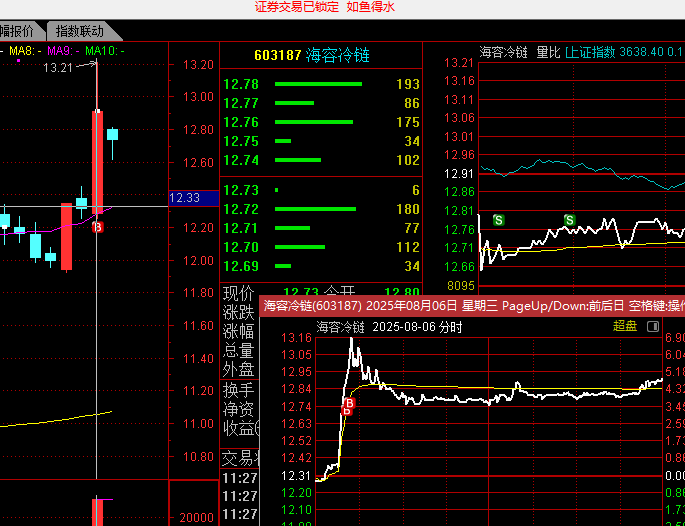Click the 13.21 high price label on the K-line chart
The width and height of the screenshot is (685, 526).
(58, 68)
